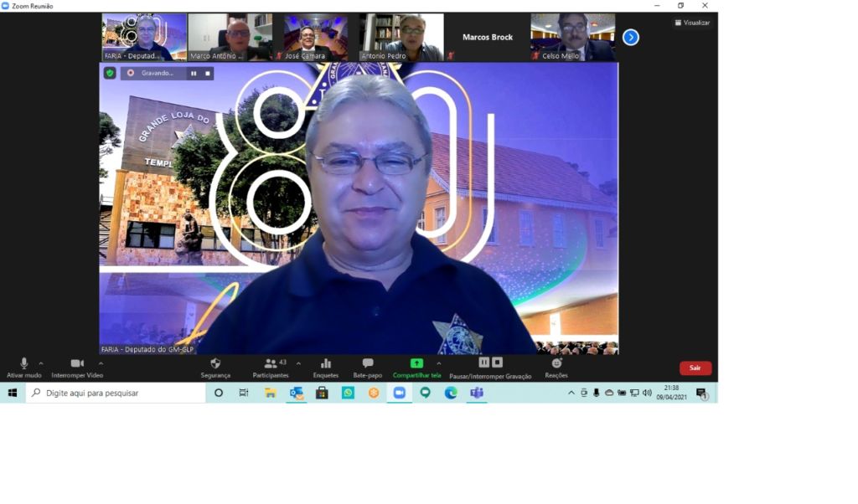Open the volume speaker tray icon
Viewport: 858px width, 504px height.
point(648,393)
